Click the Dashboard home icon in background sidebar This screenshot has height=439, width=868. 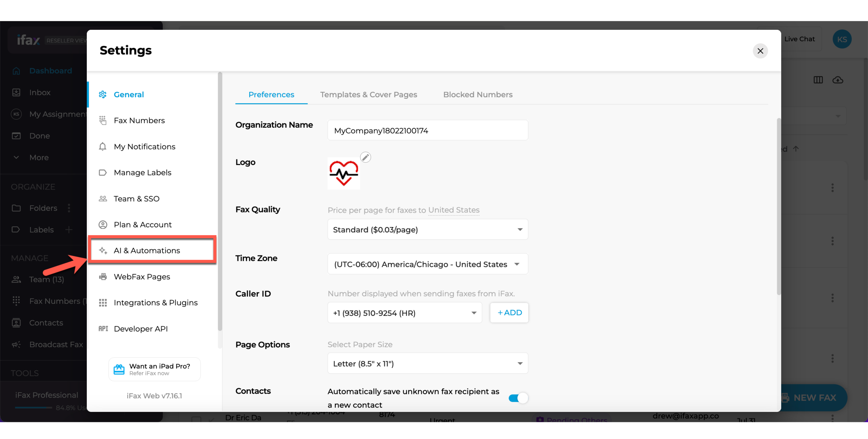pos(16,71)
